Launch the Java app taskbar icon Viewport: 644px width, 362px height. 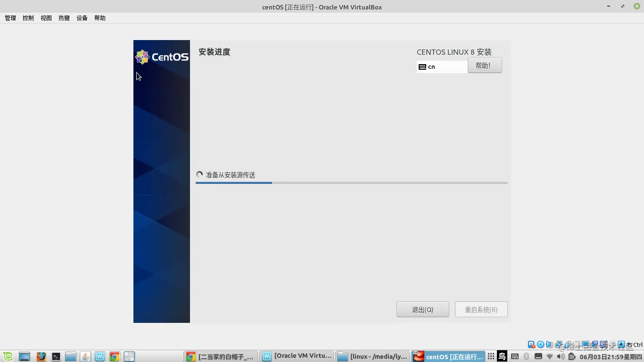click(x=85, y=356)
